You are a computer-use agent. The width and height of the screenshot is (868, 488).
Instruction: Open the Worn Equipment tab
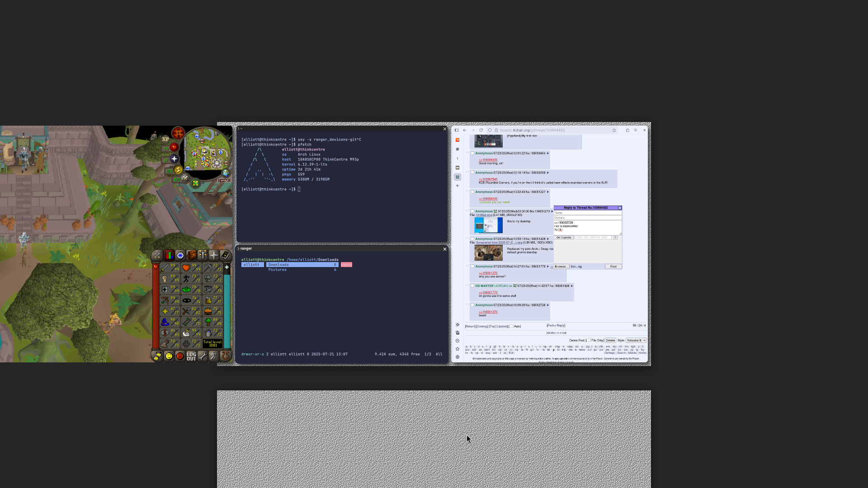[203, 256]
